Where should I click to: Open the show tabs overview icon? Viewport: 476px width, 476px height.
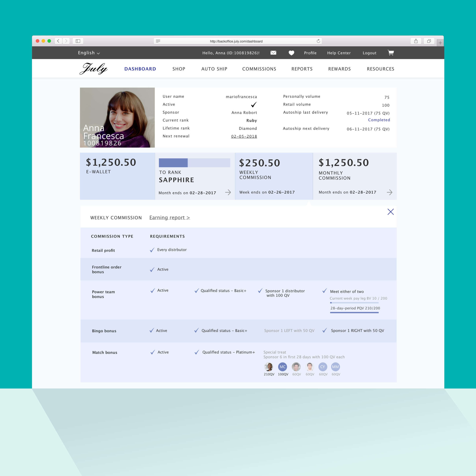[x=429, y=41]
